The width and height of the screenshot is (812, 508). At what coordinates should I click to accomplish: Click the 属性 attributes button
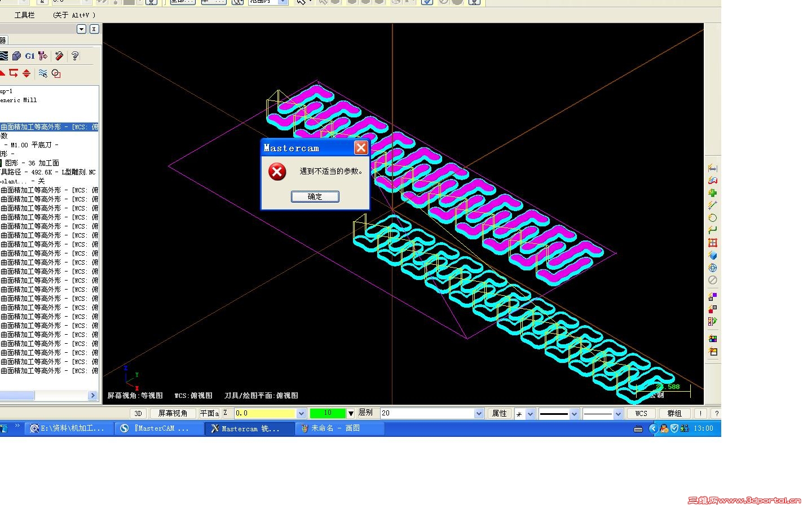500,413
